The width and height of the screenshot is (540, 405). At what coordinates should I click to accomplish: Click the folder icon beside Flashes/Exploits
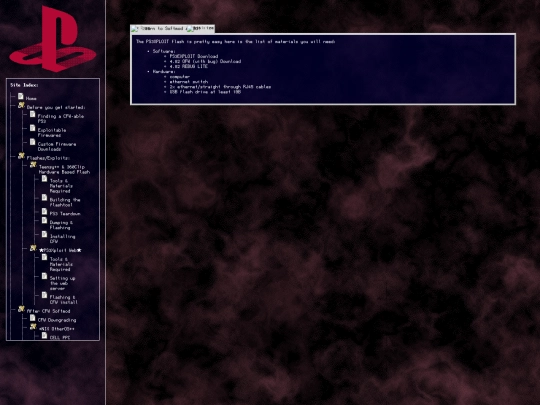click(x=21, y=156)
